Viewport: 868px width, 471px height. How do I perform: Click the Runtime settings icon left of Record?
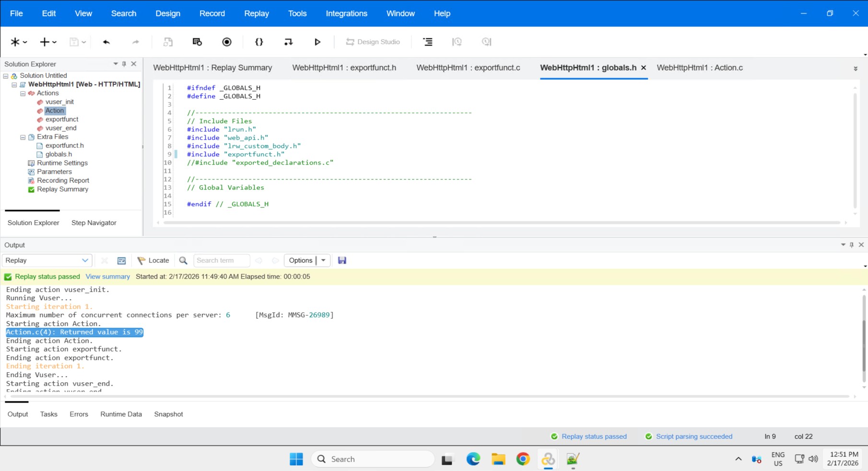197,42
